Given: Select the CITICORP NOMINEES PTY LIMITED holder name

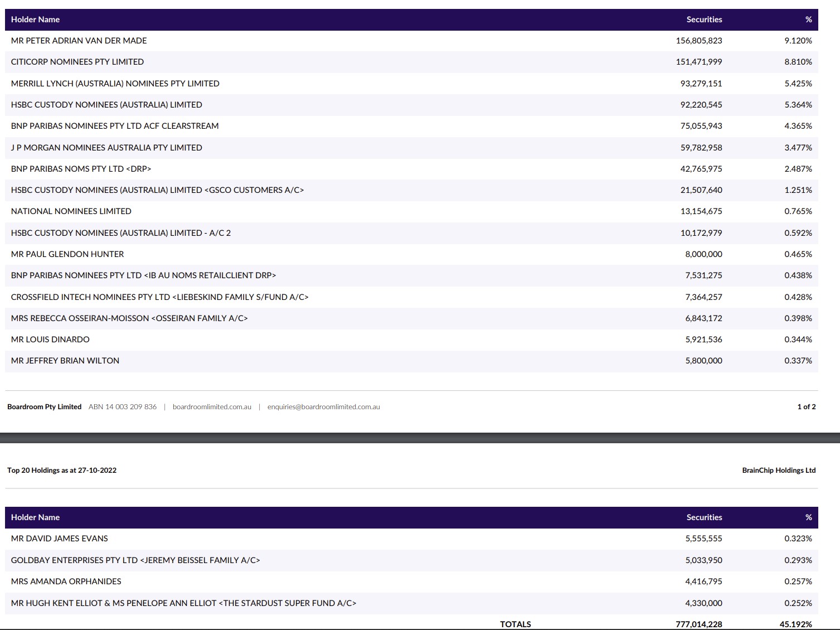Looking at the screenshot, I should pyautogui.click(x=77, y=62).
